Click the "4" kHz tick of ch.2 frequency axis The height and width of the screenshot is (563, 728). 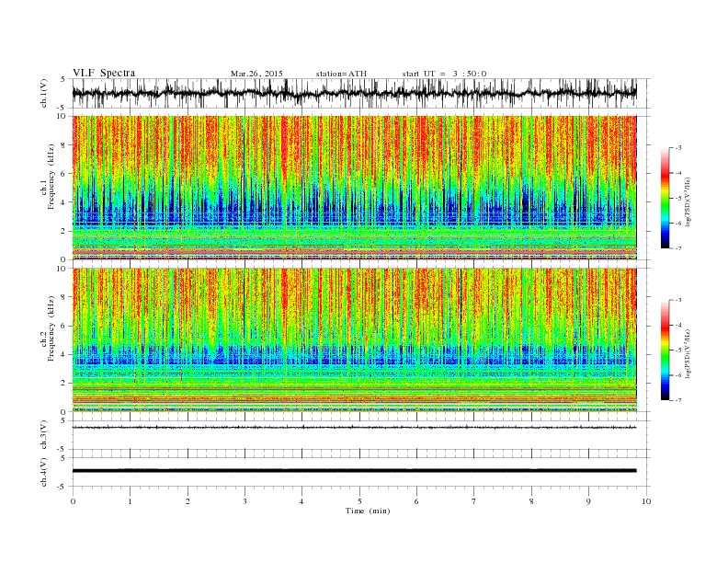point(63,354)
